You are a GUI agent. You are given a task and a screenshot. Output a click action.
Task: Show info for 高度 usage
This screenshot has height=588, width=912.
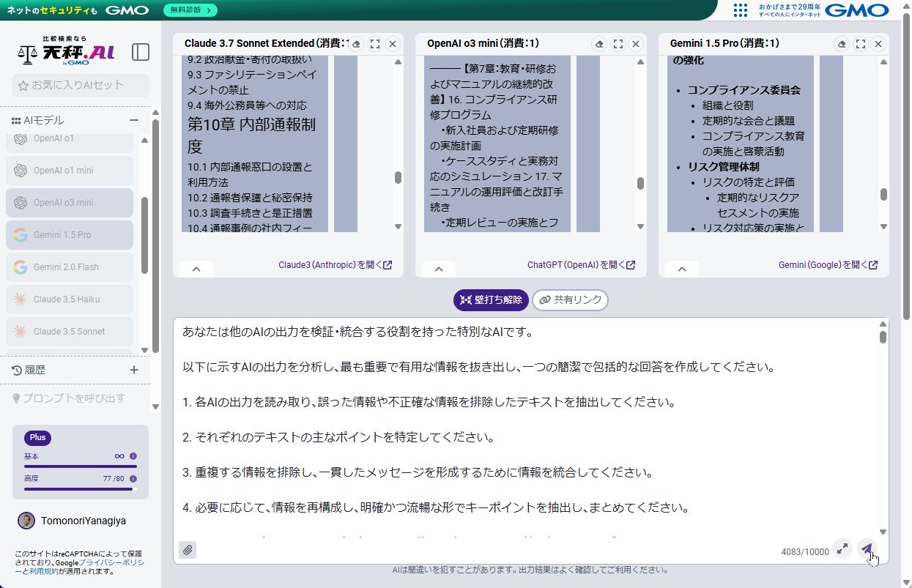click(133, 478)
